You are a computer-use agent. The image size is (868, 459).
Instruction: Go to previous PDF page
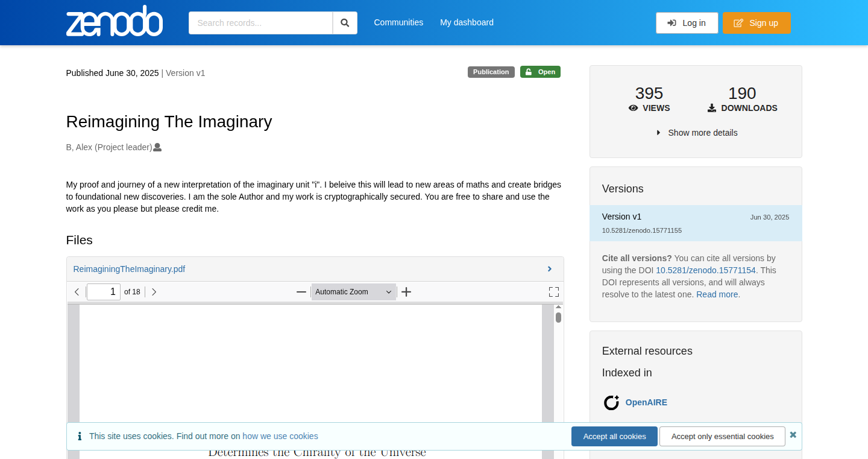click(x=77, y=292)
